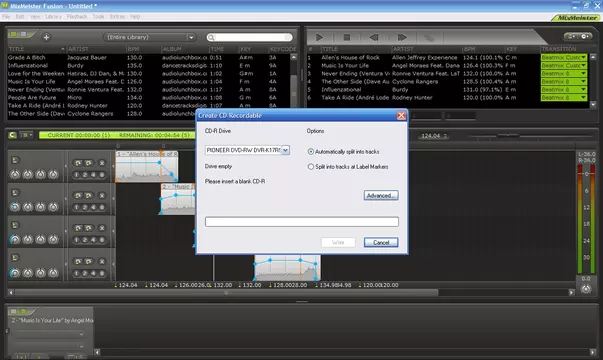Click the master volume knob under the meter

point(585,288)
